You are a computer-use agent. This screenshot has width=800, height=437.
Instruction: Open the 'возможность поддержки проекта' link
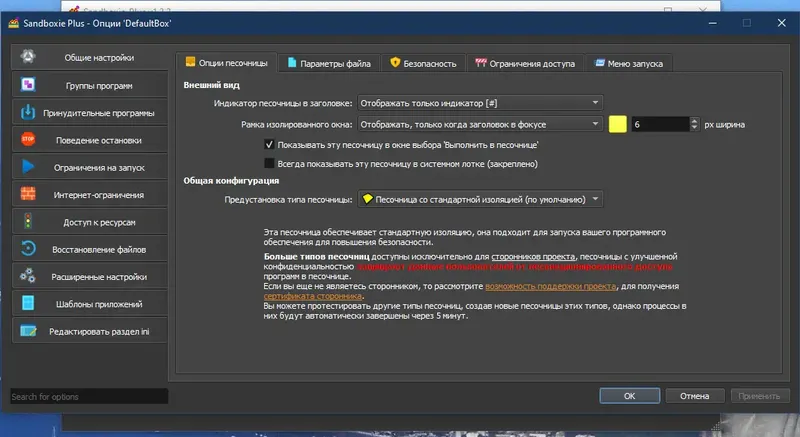[x=551, y=286]
